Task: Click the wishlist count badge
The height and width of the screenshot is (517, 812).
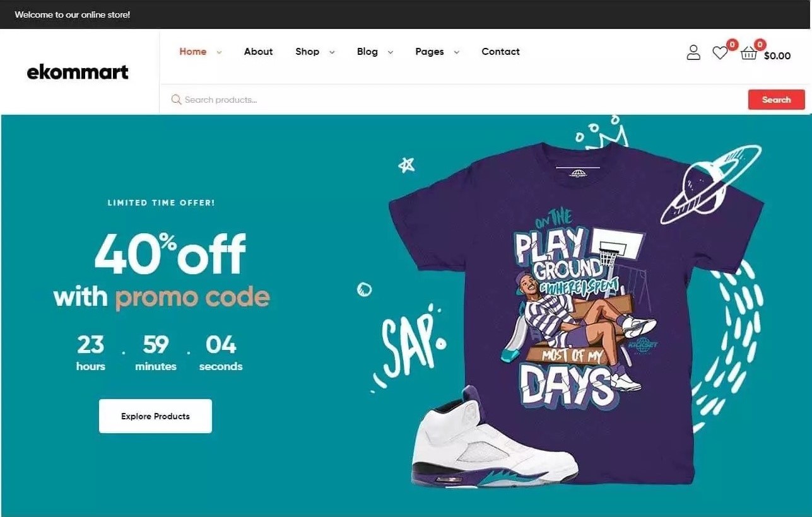Action: click(732, 44)
